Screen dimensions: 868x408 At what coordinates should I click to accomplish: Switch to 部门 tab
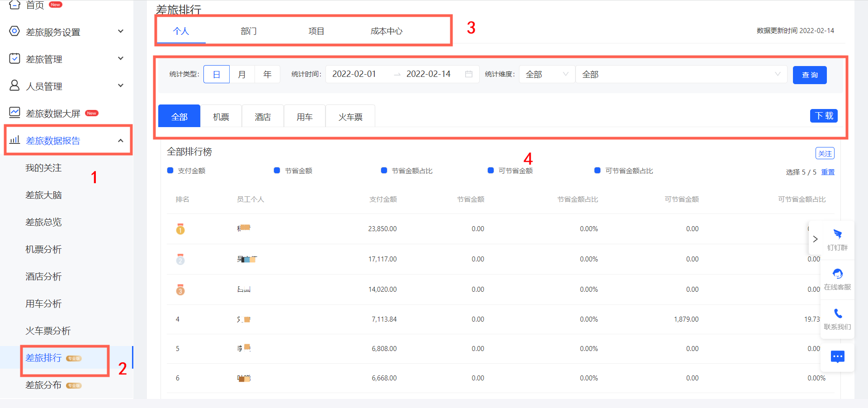249,31
